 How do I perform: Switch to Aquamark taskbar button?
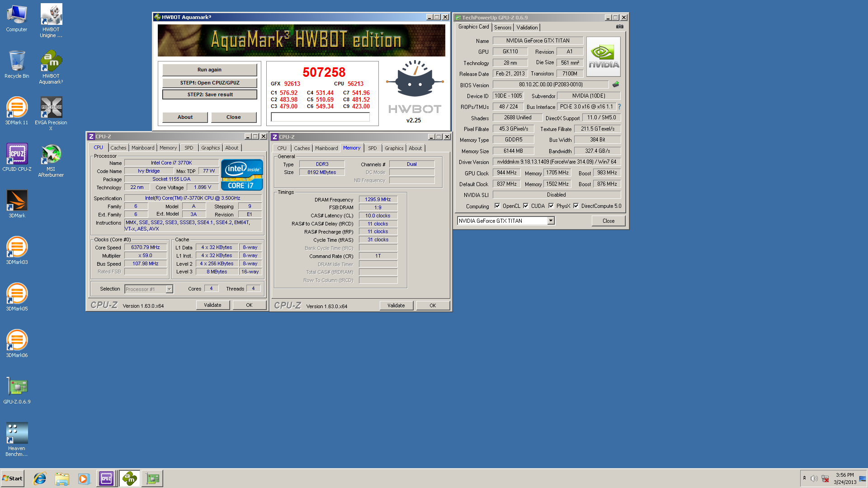coord(130,479)
